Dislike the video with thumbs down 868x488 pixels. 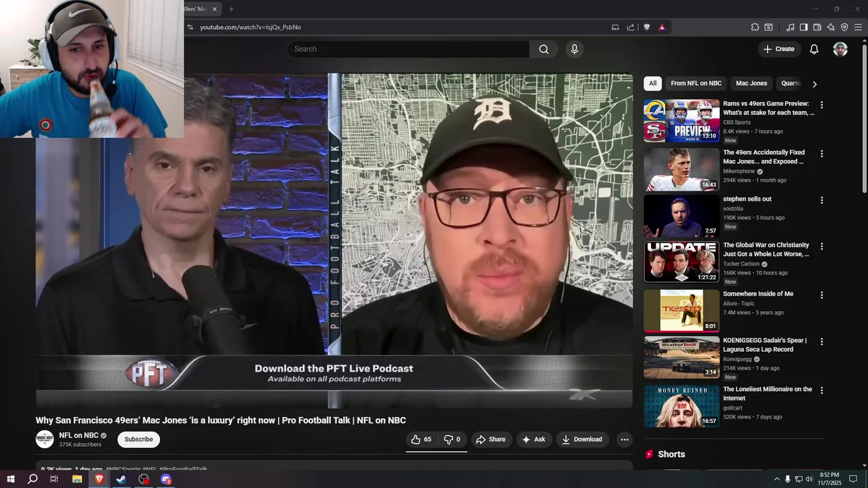click(452, 439)
